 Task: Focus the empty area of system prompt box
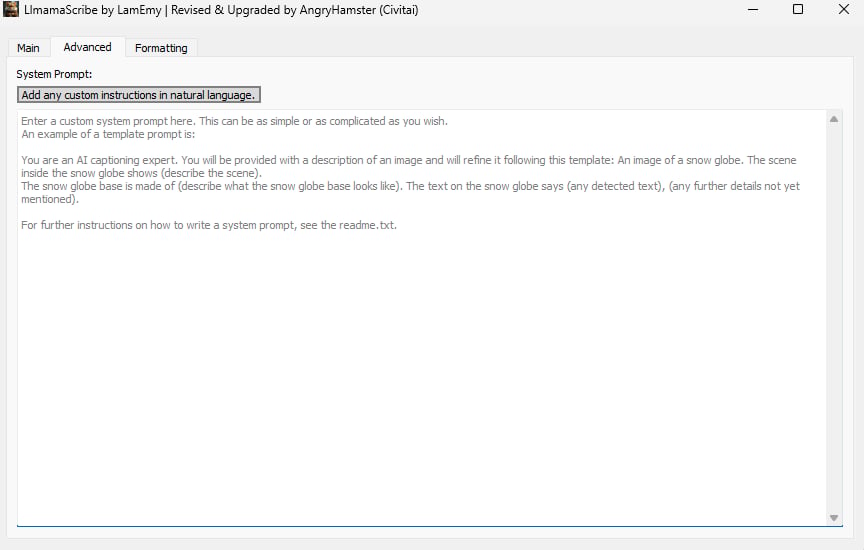click(x=422, y=375)
